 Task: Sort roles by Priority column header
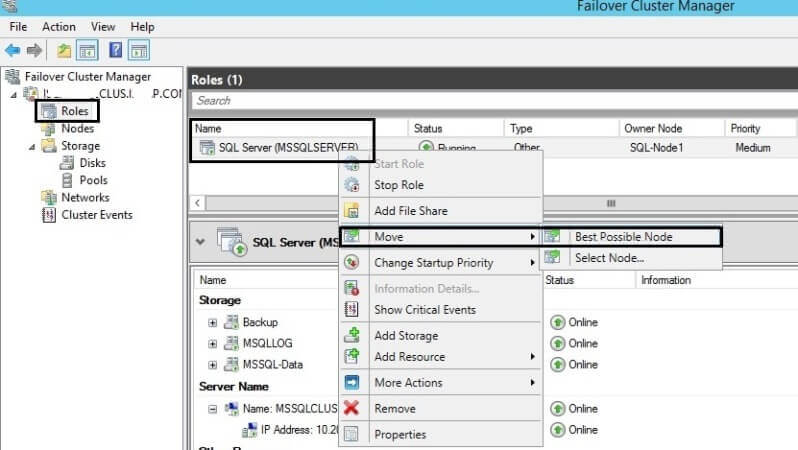click(745, 128)
